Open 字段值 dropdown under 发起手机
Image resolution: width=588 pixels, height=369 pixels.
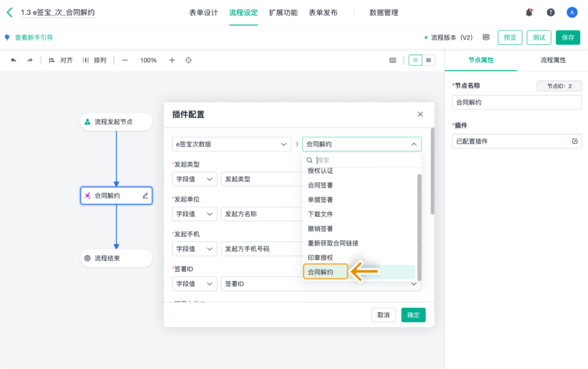(194, 249)
